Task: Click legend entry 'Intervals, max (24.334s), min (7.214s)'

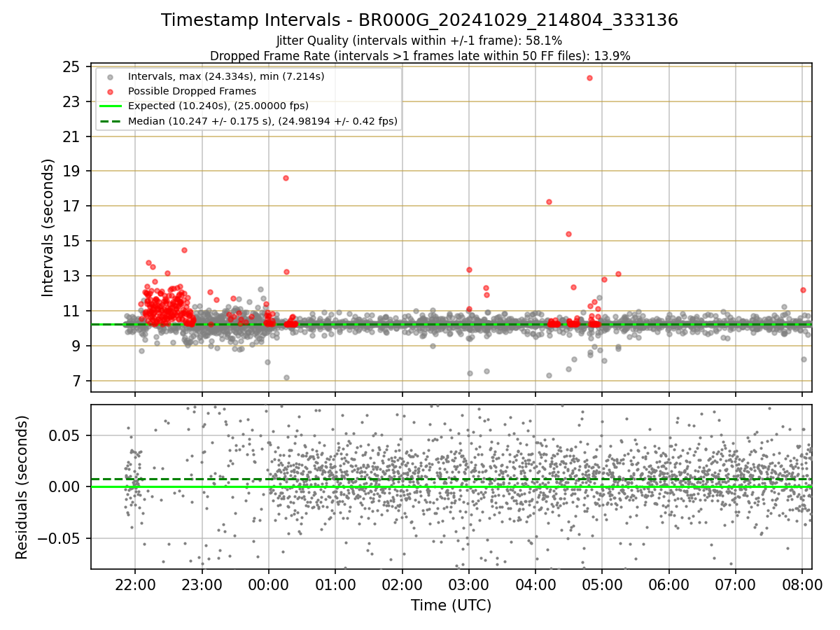Action: 226,76
